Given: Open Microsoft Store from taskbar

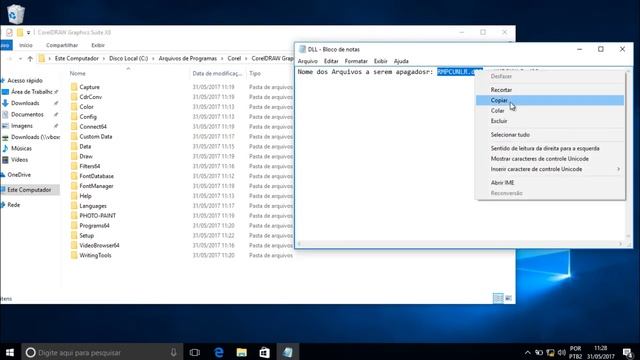Looking at the screenshot, I should (x=264, y=352).
